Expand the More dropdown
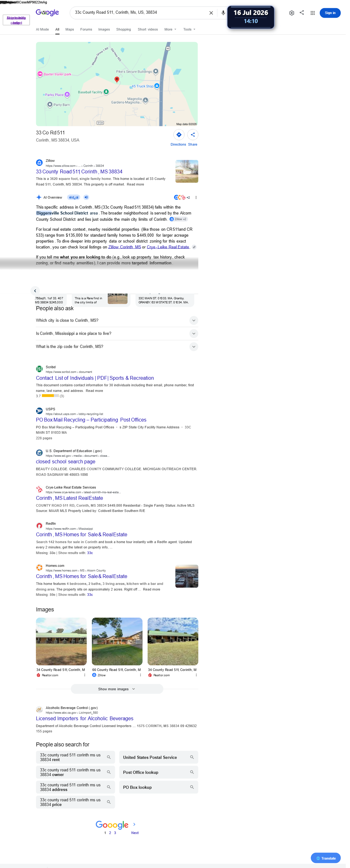 [x=170, y=29]
